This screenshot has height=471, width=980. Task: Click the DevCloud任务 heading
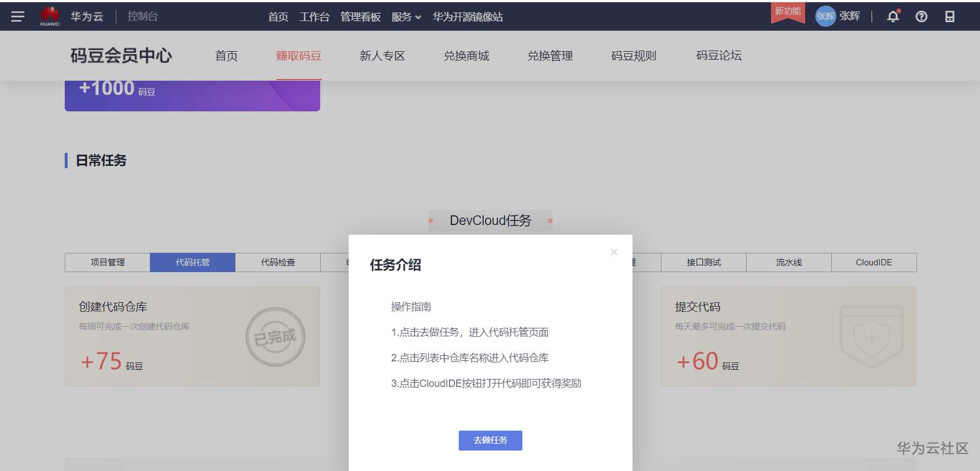coord(491,220)
